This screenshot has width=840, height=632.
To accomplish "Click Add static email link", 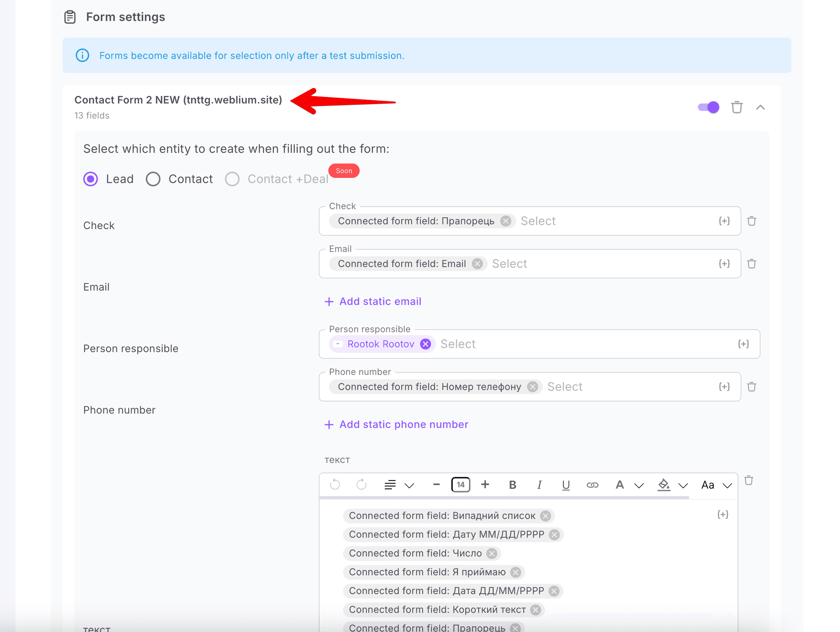I will [373, 301].
